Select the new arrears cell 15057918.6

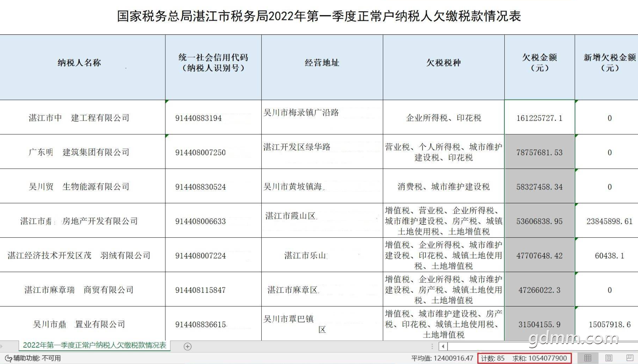pos(606,324)
